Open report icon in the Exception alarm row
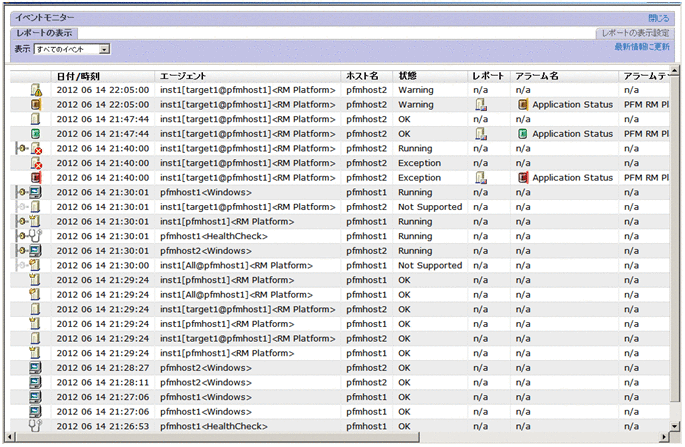This screenshot has width=685, height=447. (480, 178)
